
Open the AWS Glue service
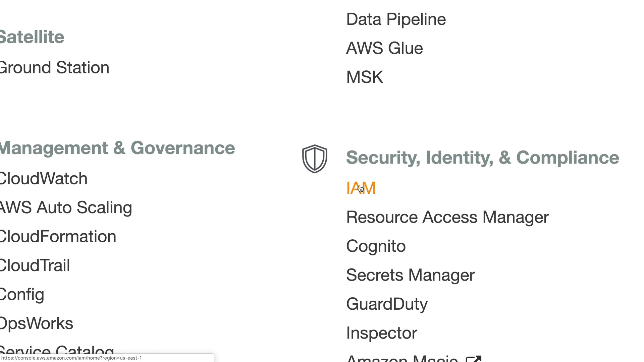click(384, 48)
